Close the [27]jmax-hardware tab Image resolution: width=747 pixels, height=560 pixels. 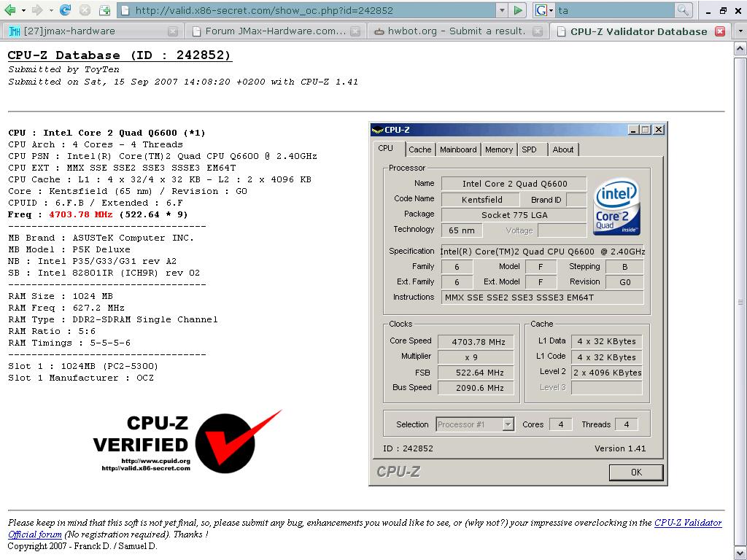173,31
